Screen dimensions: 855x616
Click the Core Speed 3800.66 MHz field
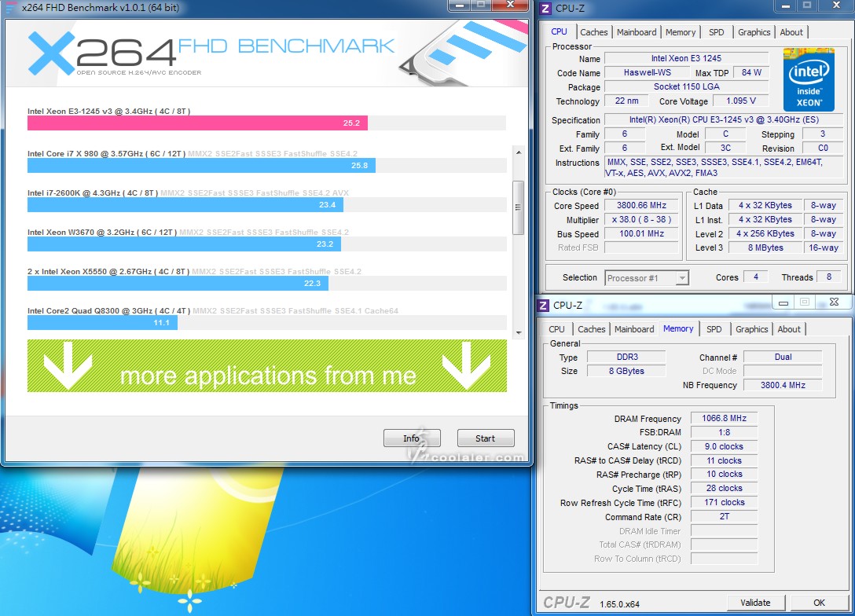pos(642,206)
